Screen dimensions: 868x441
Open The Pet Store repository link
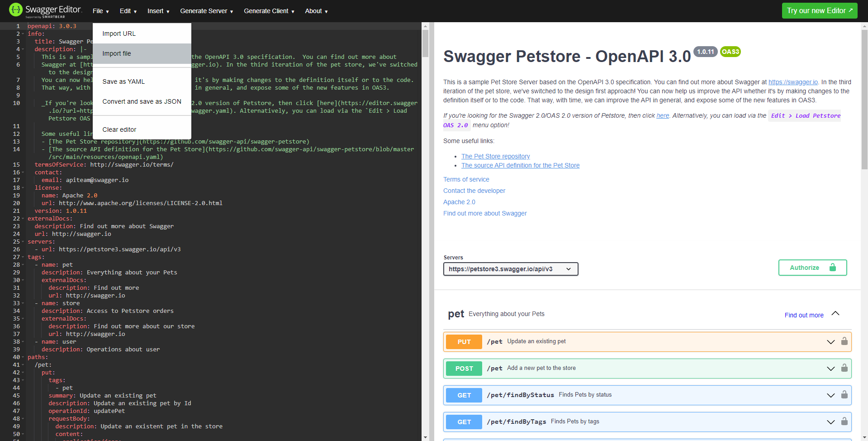pos(495,156)
